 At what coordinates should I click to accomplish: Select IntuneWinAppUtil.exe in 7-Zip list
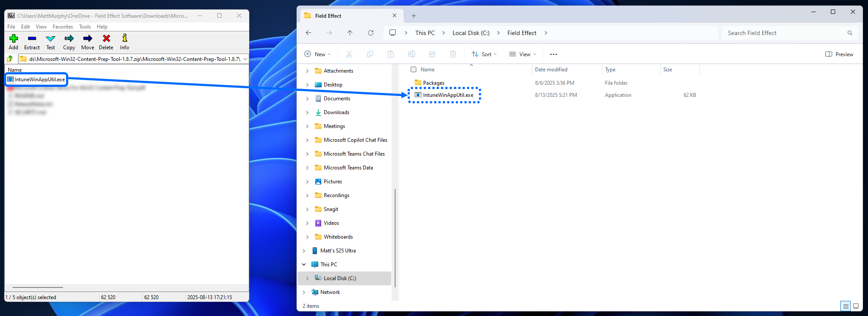click(36, 80)
